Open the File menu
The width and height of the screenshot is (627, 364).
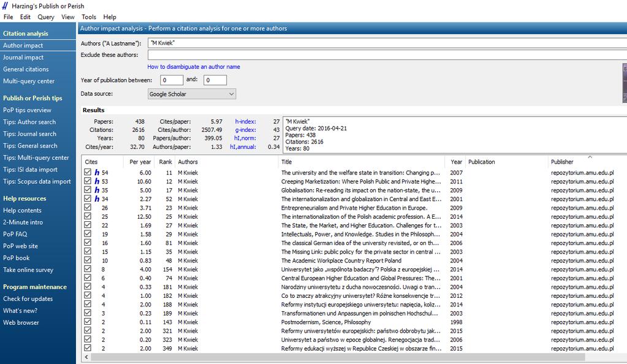(x=8, y=17)
